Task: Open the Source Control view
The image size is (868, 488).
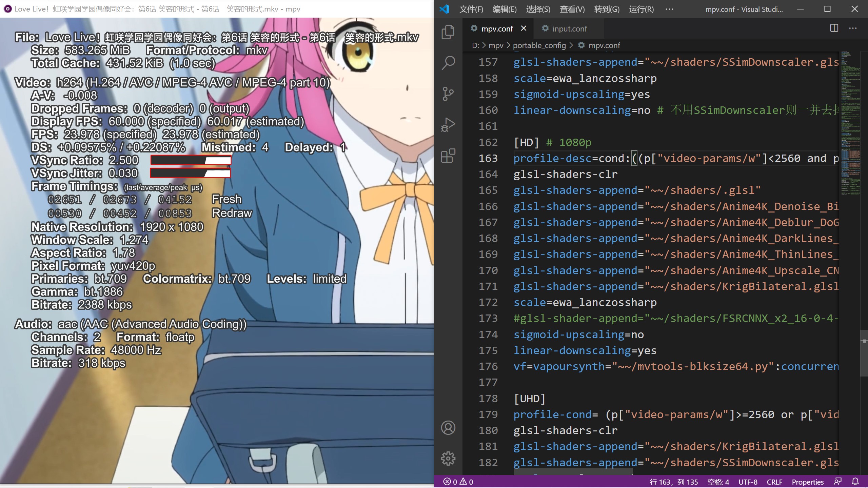Action: point(448,94)
